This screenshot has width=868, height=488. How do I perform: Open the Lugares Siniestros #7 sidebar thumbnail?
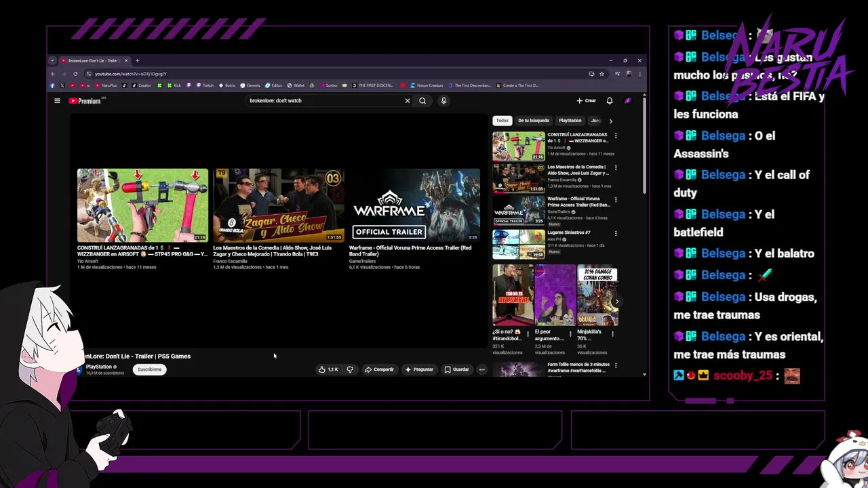coord(518,244)
